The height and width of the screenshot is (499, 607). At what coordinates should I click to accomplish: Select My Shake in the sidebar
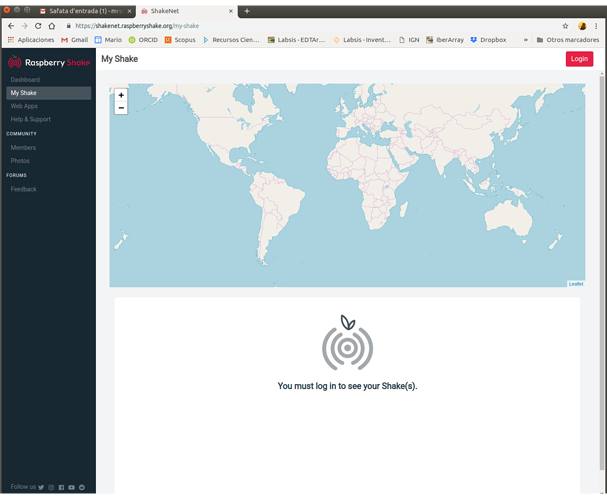(49, 93)
